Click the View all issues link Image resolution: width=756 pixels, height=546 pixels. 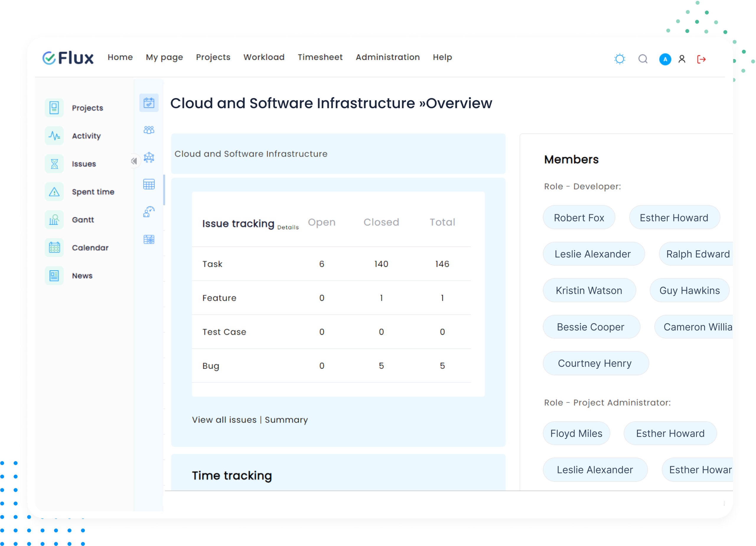(x=224, y=420)
